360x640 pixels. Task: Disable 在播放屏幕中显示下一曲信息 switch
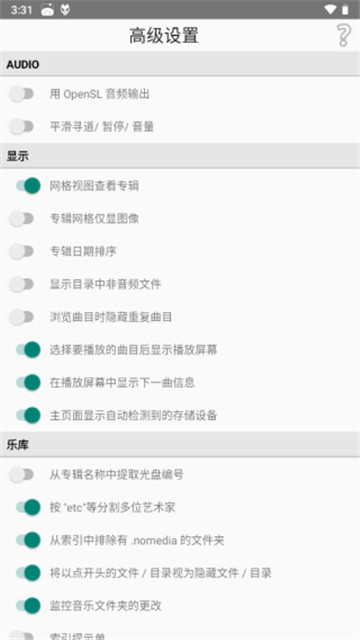click(28, 382)
